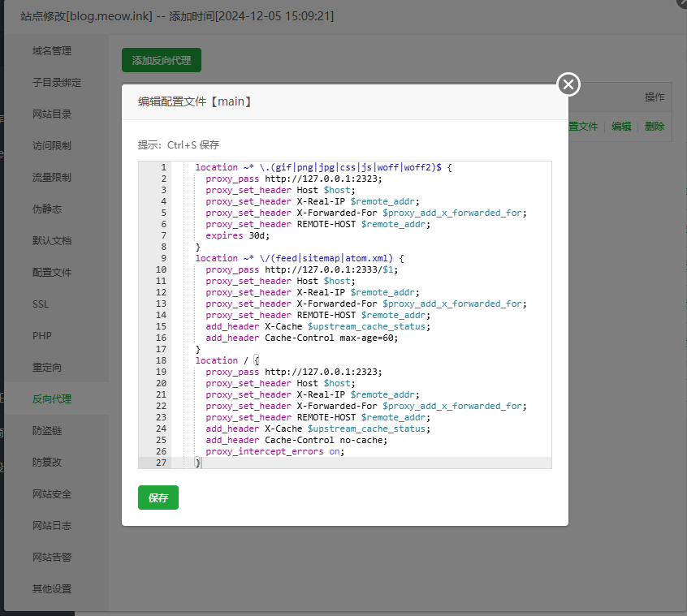The image size is (687, 616).
Task: Click the line 18 number in gutter
Action: (161, 360)
